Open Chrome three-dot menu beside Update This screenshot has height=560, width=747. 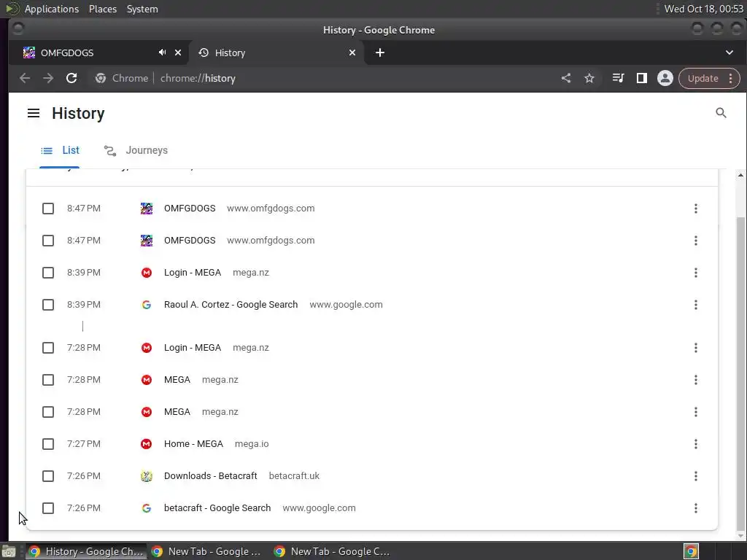[x=730, y=78]
